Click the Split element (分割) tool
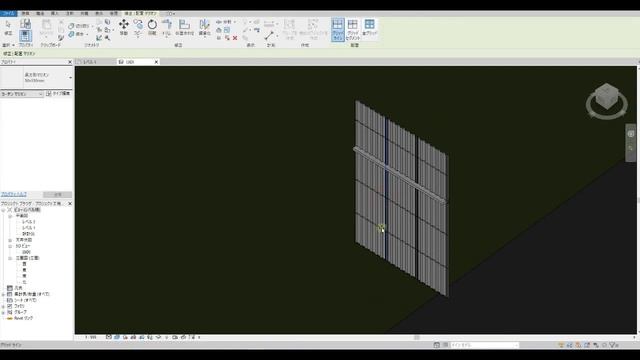Viewport: 640px width, 360px height. point(225,22)
